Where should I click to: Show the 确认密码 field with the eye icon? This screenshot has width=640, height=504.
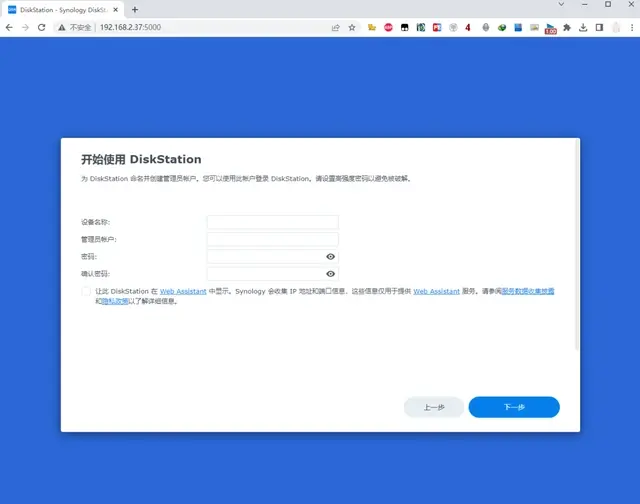(331, 274)
